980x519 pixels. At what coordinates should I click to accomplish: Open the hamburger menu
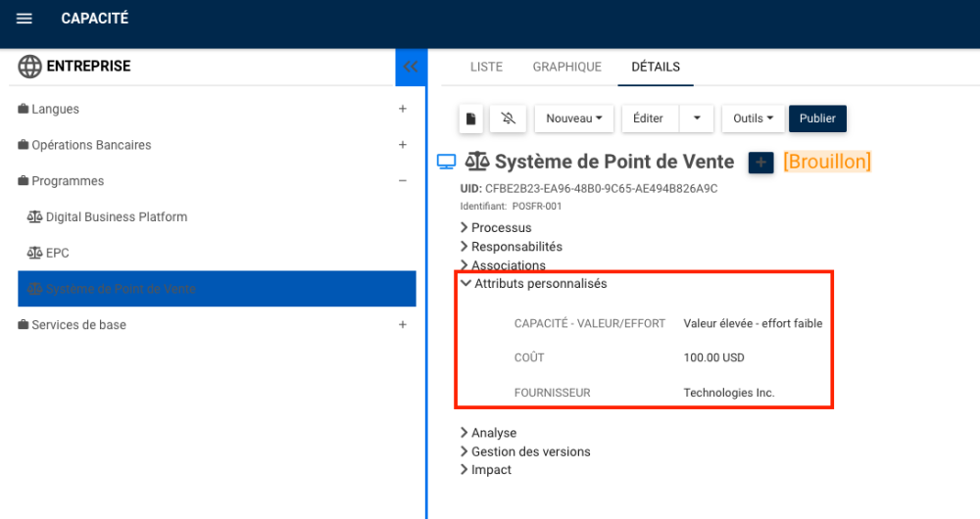point(24,19)
